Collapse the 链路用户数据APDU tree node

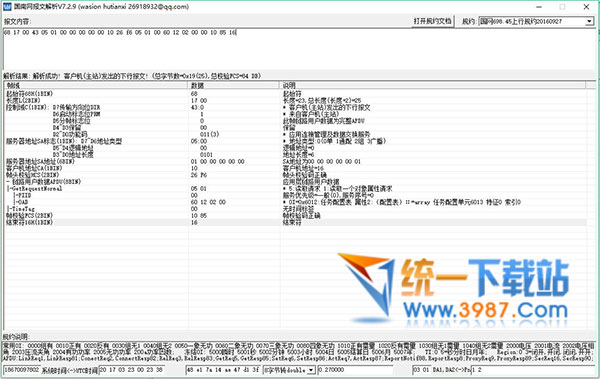pyautogui.click(x=8, y=181)
